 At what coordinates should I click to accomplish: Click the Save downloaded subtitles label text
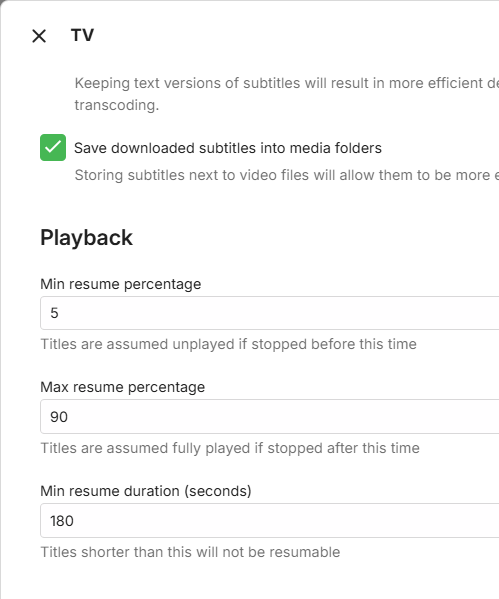coord(228,148)
